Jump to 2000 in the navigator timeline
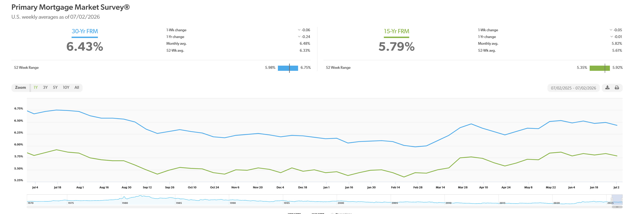This screenshot has height=214, width=644. point(341,203)
